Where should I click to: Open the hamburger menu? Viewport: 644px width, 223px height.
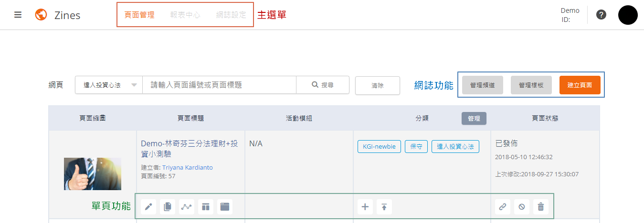18,15
